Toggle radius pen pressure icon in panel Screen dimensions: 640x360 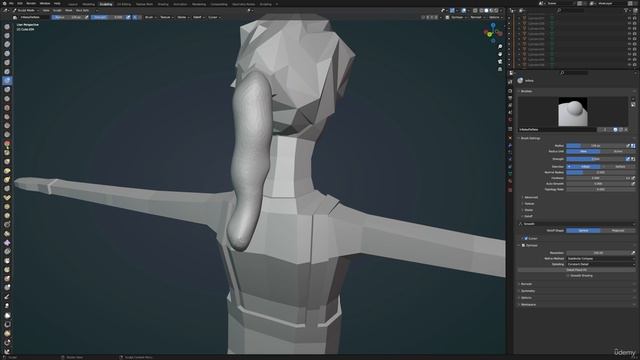click(x=628, y=146)
